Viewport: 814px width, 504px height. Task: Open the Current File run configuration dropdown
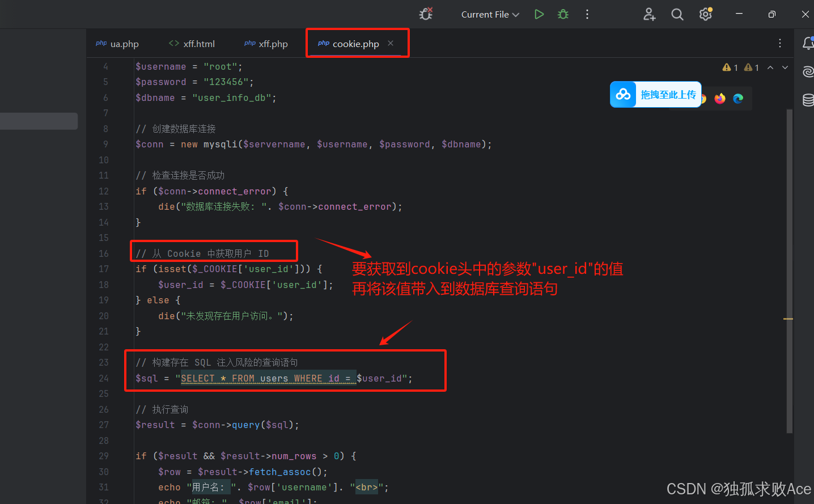489,14
